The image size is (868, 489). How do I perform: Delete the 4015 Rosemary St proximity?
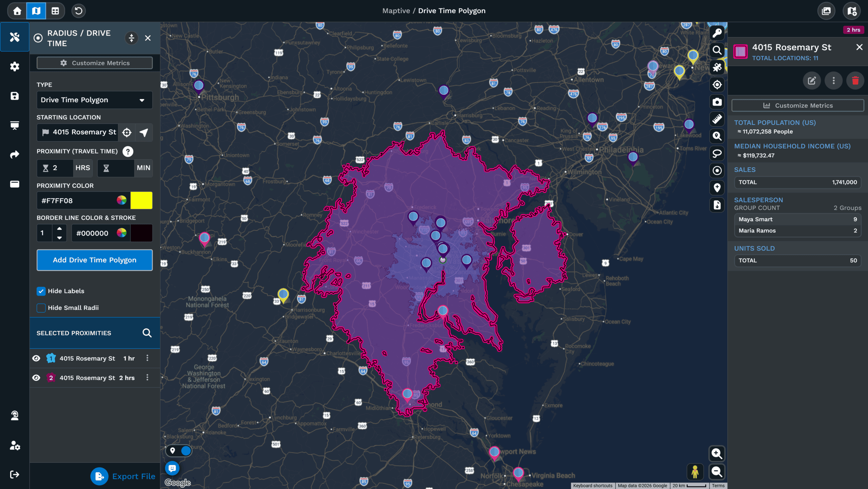click(x=855, y=80)
